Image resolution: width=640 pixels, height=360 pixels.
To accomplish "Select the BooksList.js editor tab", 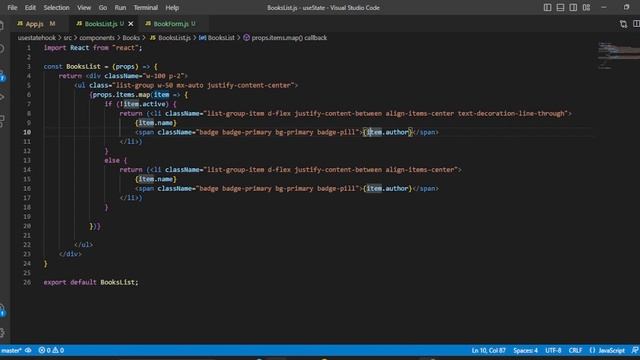I will pos(101,24).
